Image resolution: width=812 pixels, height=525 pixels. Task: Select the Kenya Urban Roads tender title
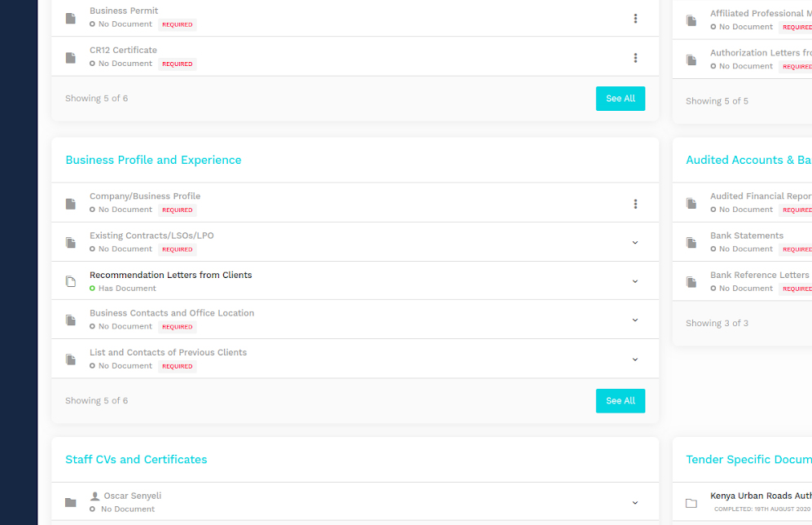tap(761, 496)
